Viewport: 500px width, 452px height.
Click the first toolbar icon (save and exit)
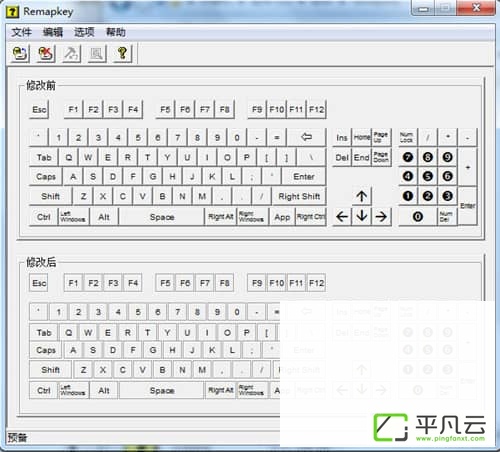(20, 53)
